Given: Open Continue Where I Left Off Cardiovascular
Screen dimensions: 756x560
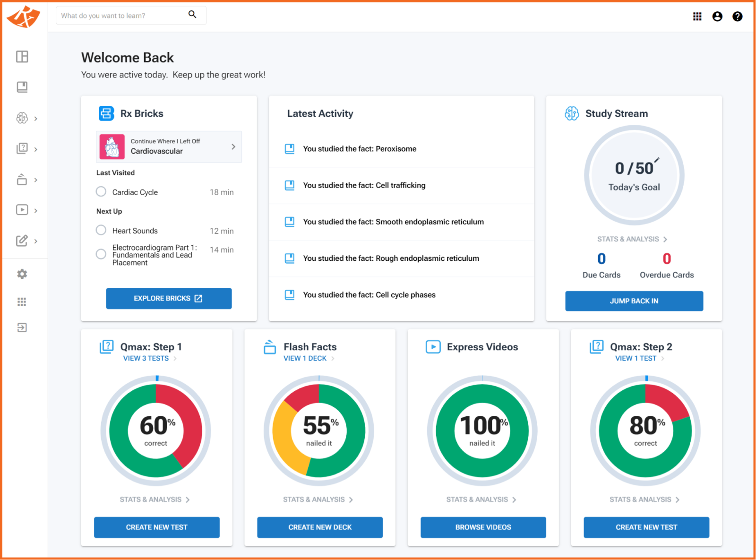Looking at the screenshot, I should [169, 147].
